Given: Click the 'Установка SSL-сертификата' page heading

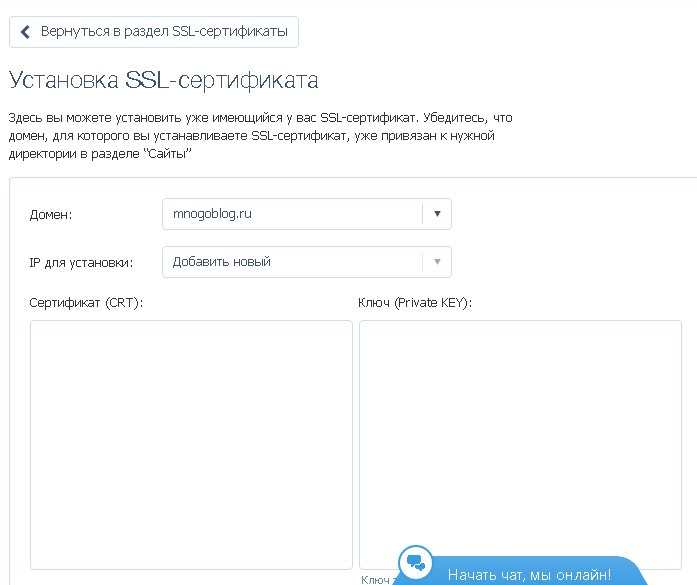Looking at the screenshot, I should tap(163, 80).
